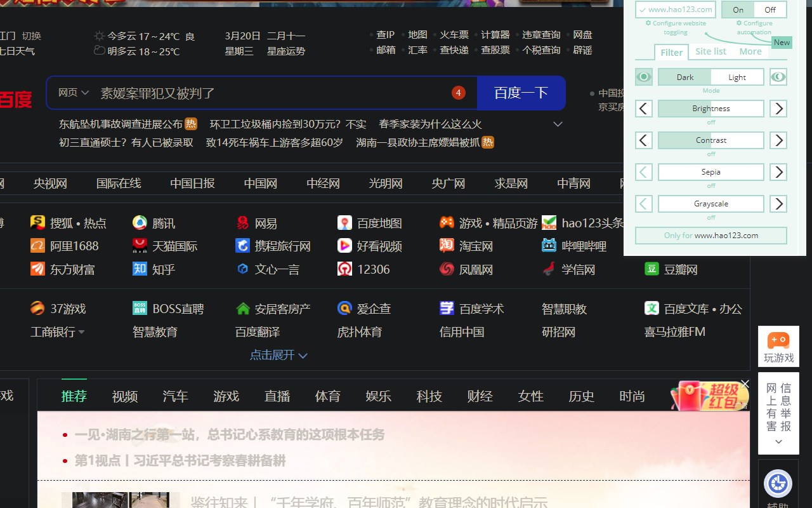Click the 学信网 icon
Viewport: 812px width, 508px height.
pyautogui.click(x=549, y=269)
